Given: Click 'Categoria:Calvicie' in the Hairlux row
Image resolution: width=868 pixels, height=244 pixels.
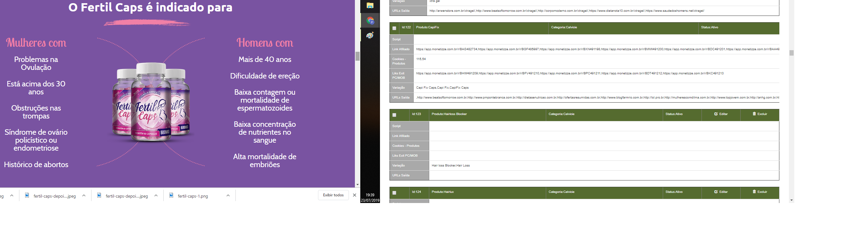Looking at the screenshot, I should coord(561,192).
